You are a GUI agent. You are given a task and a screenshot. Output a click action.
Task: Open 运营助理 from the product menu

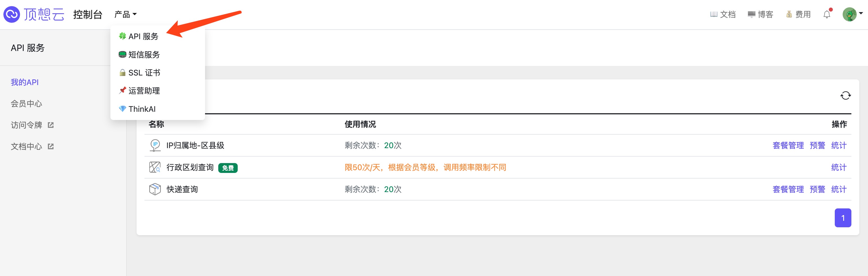click(x=144, y=91)
